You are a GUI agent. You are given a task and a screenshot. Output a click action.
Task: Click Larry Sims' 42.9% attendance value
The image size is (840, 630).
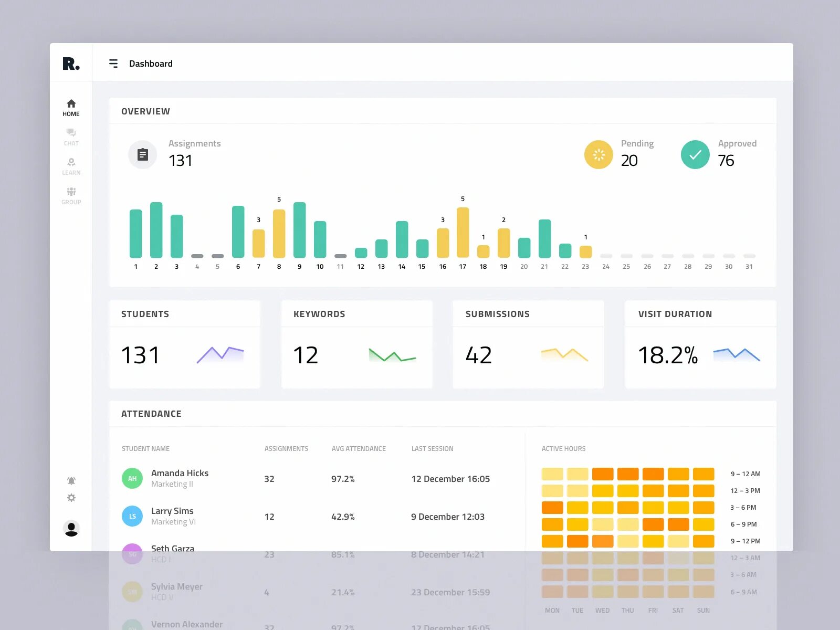[x=343, y=517]
